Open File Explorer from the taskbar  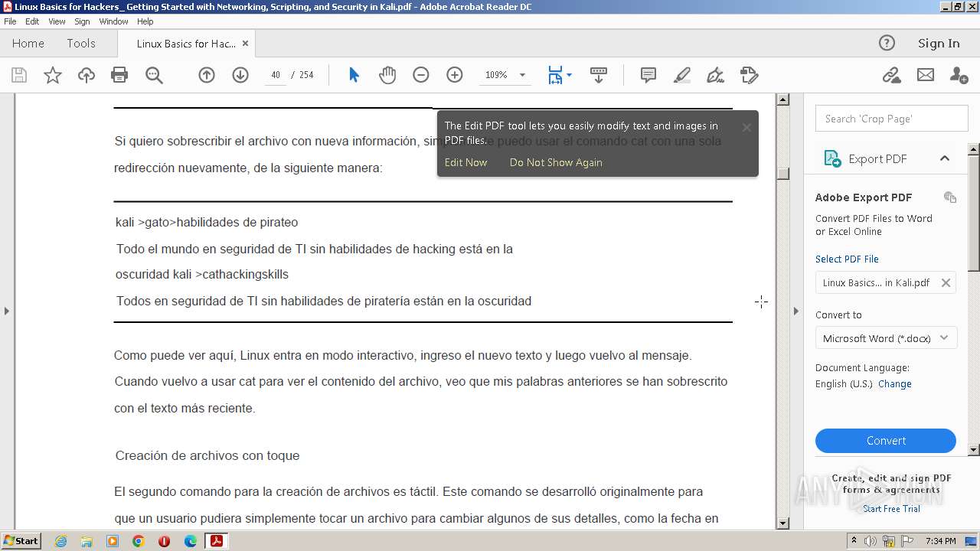(x=87, y=541)
